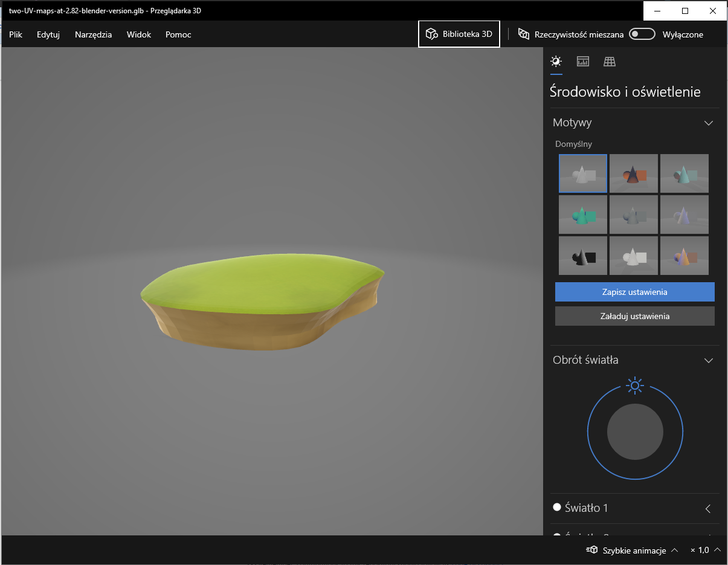Click the grid view panel icon
Screen dimensions: 728x565
click(x=609, y=61)
